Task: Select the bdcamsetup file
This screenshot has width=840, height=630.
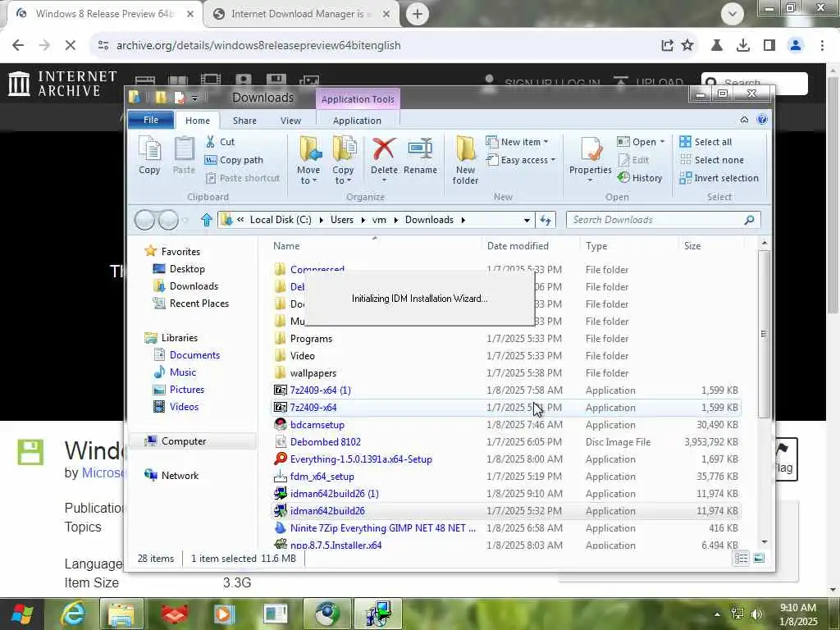Action: click(317, 425)
